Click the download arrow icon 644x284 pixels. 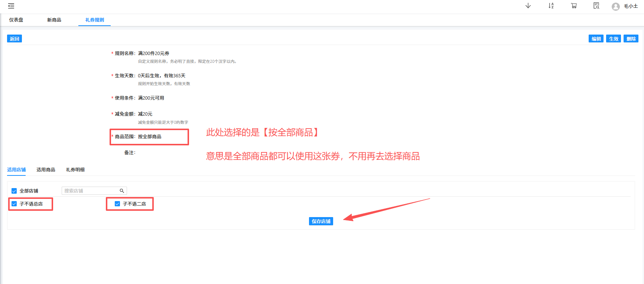coord(528,6)
